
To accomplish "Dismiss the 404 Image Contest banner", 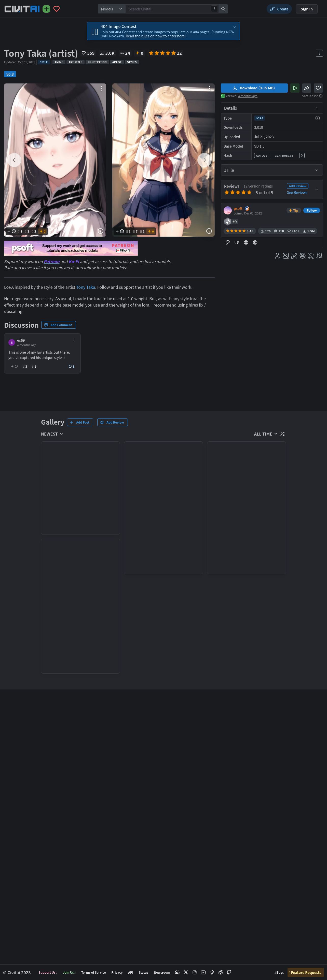I will [235, 27].
